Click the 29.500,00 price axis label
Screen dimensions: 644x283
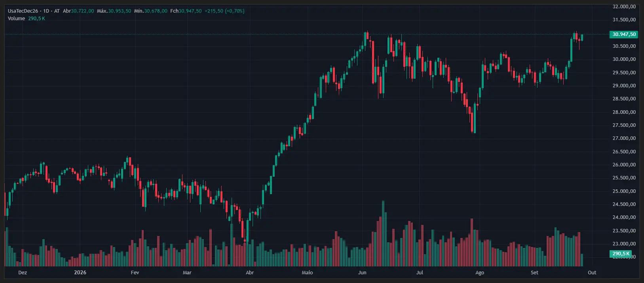coord(624,73)
